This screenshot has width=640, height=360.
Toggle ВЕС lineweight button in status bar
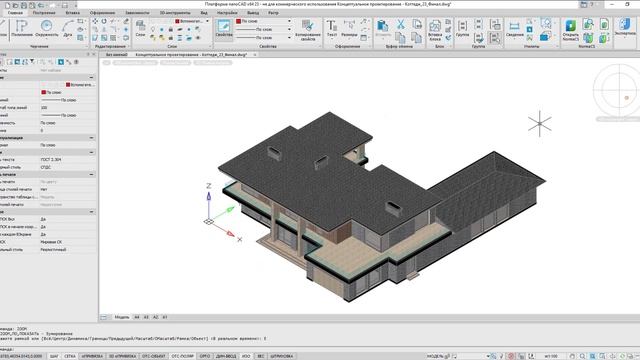pos(260,356)
